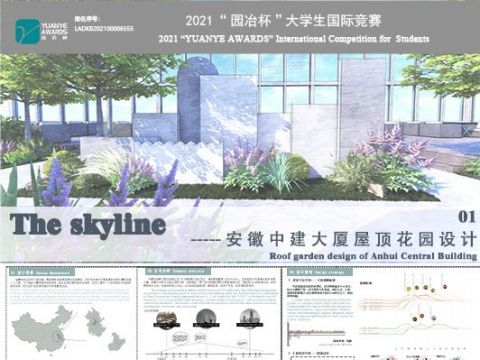Click the rightmost circular skyline photo
Viewport: 480px width, 360px height.
click(250, 319)
